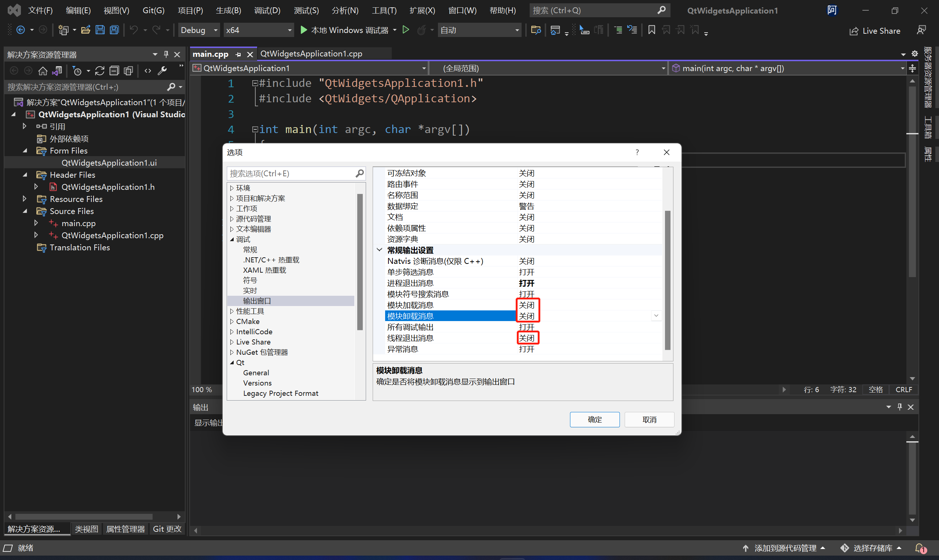
Task: Switch to QtWidgetsApplication1.cpp tab
Action: (311, 54)
